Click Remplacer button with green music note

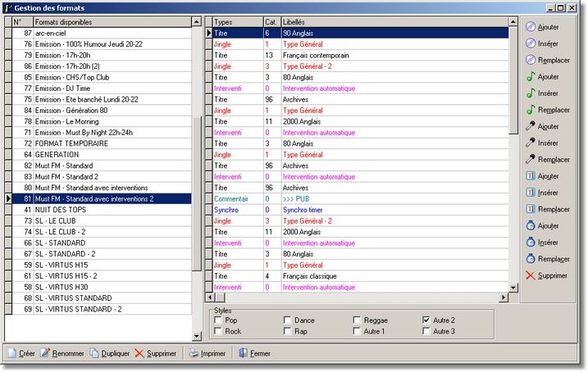click(x=548, y=110)
